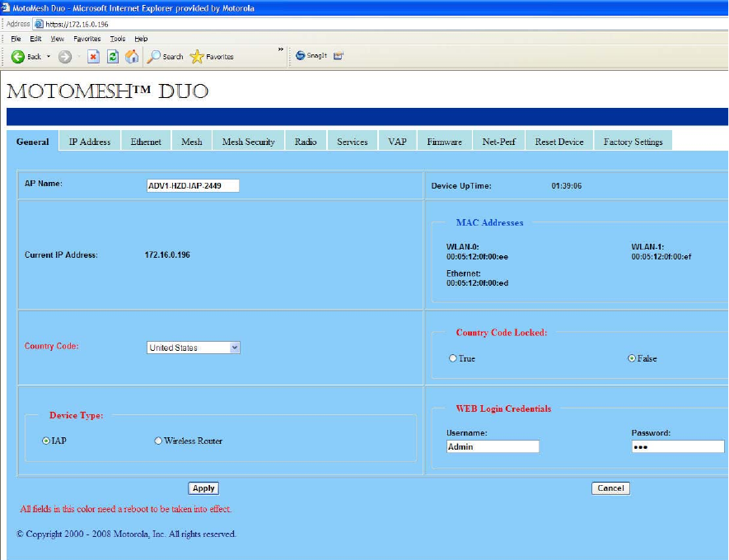Switch to the Ethernet tab
The width and height of the screenshot is (729, 560).
click(x=146, y=142)
